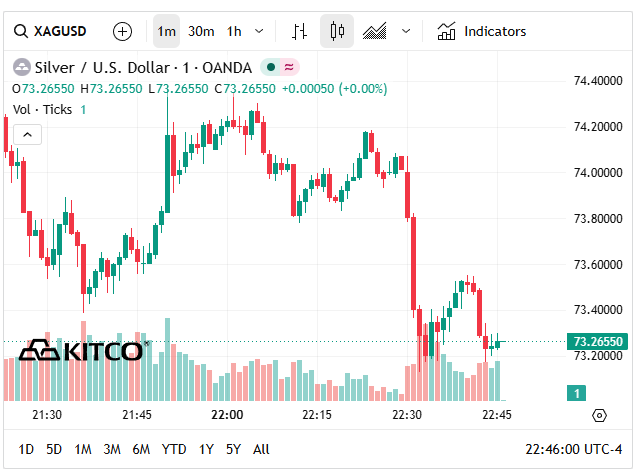Viewport: 638px width, 472px height.
Task: Click the 22:45 time axis label
Action: 497,415
